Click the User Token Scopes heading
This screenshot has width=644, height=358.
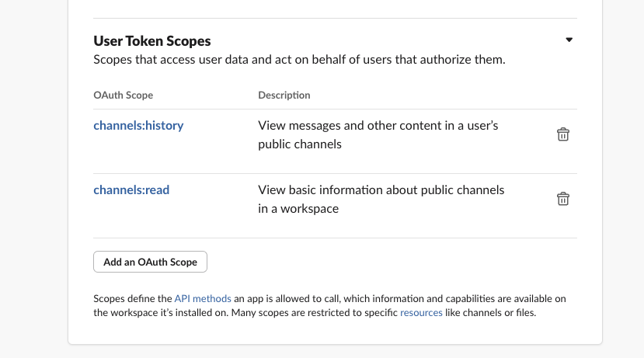[152, 41]
